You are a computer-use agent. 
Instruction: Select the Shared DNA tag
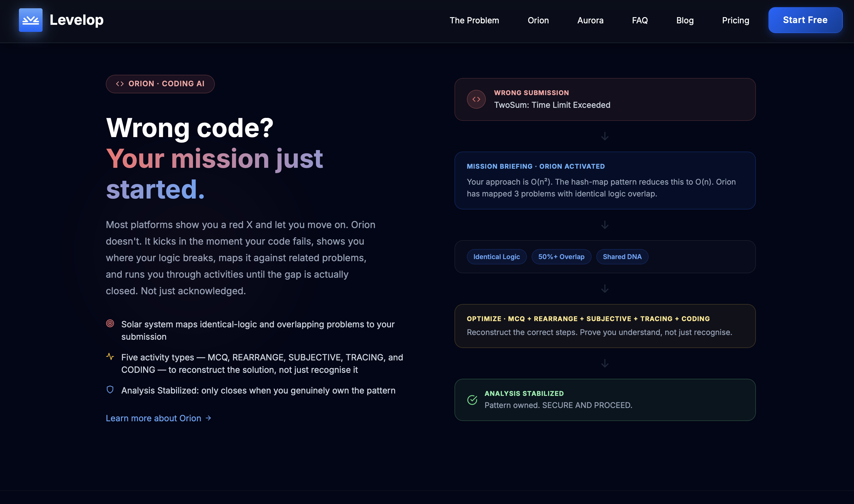(622, 257)
